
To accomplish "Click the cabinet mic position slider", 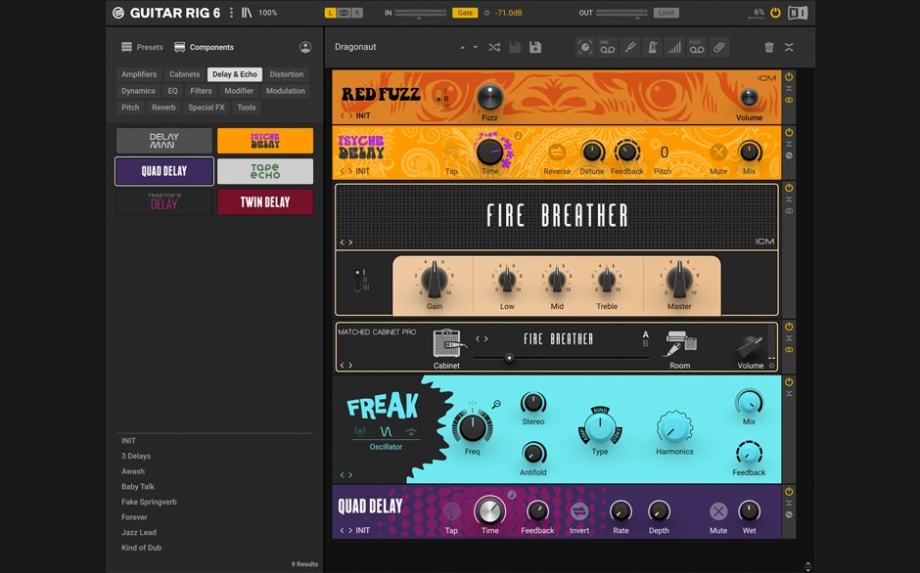I will click(x=562, y=358).
